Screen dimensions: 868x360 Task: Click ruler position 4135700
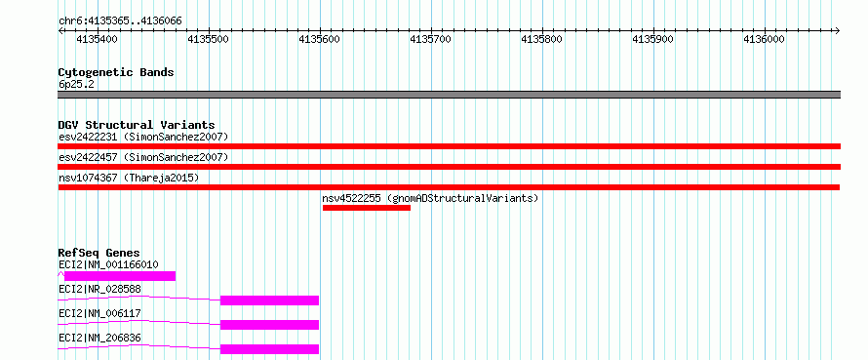pos(431,39)
